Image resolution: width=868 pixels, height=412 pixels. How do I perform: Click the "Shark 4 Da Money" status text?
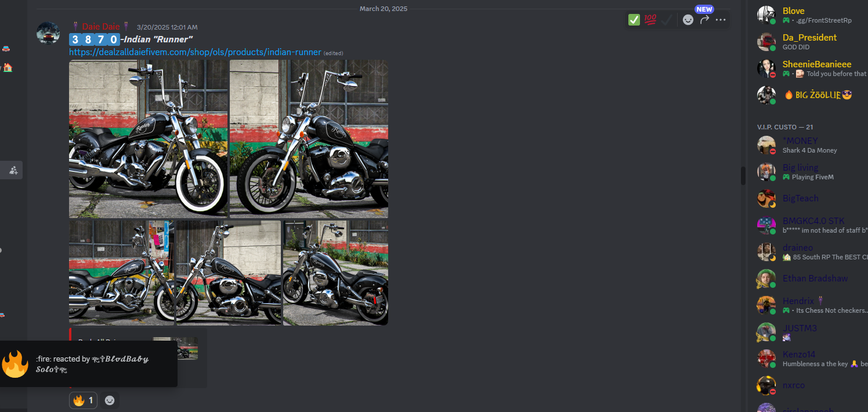pyautogui.click(x=810, y=150)
